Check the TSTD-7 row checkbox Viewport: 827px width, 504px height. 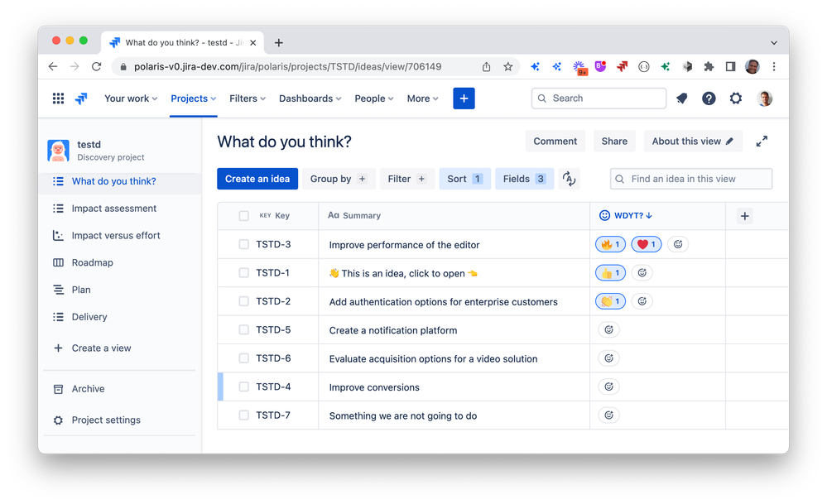[243, 415]
